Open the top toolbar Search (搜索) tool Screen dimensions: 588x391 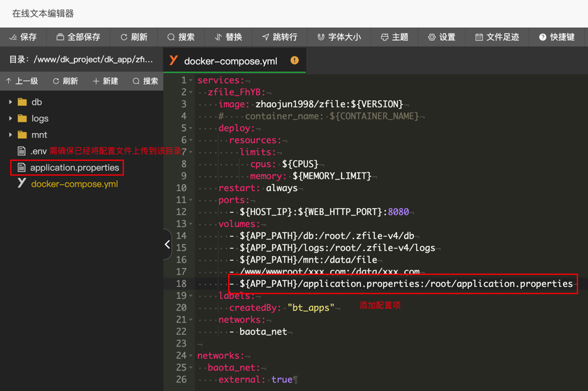[181, 37]
